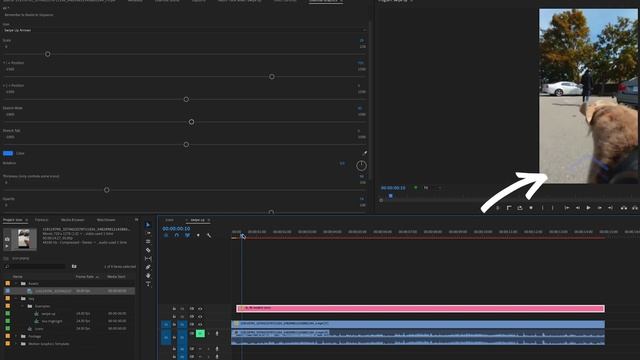Solo the A1 audio track

208,334
